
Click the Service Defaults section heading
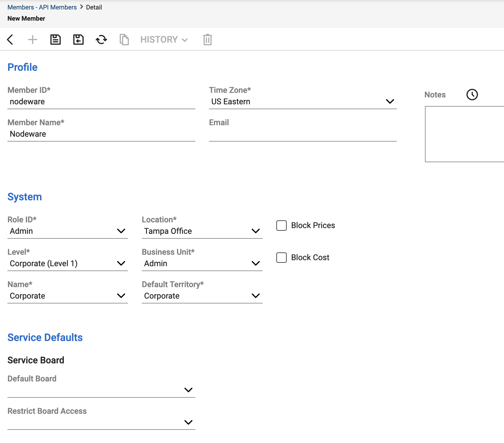[45, 338]
